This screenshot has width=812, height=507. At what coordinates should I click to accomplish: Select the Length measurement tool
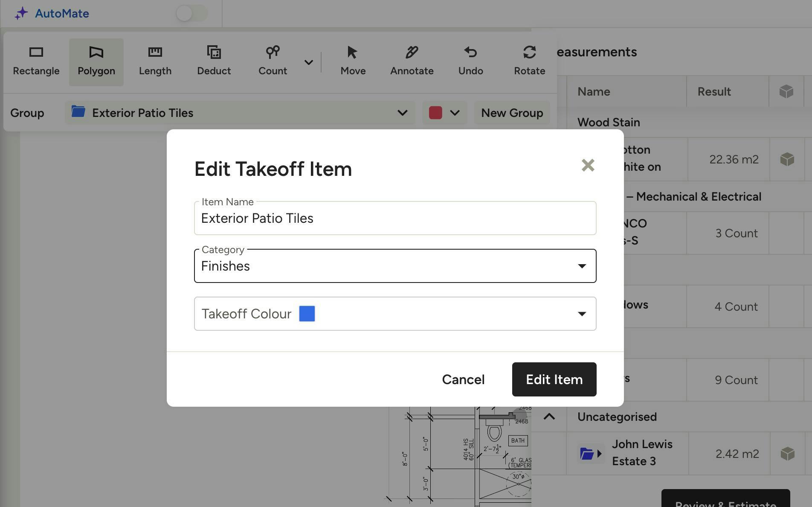[155, 62]
